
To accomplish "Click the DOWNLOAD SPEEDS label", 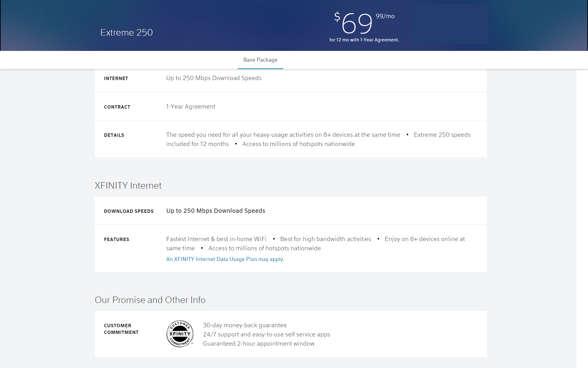I will (129, 211).
